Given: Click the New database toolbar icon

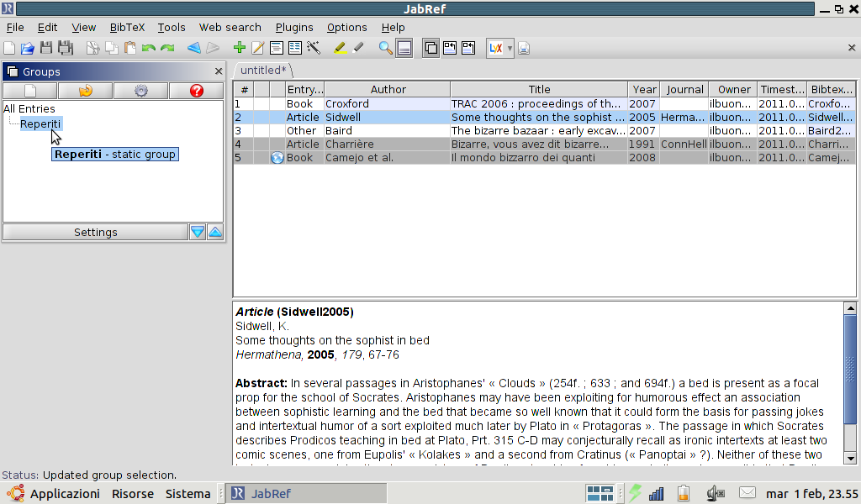Looking at the screenshot, I should [9, 48].
